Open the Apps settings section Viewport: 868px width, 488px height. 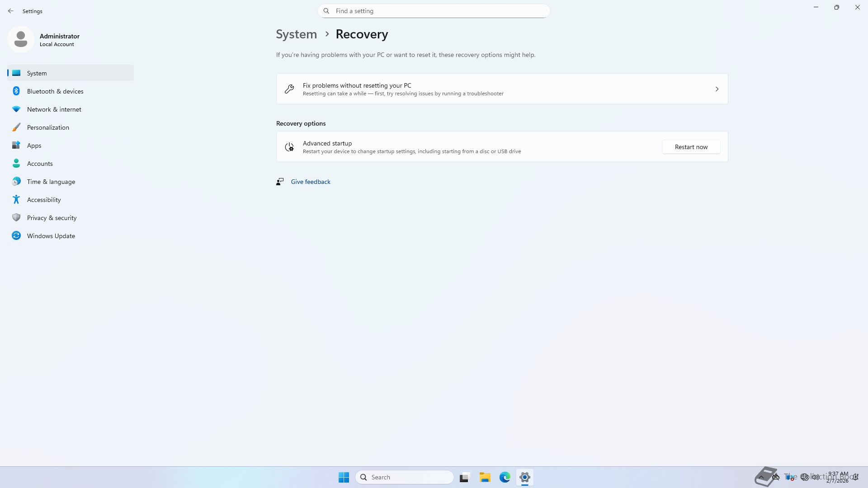(34, 145)
